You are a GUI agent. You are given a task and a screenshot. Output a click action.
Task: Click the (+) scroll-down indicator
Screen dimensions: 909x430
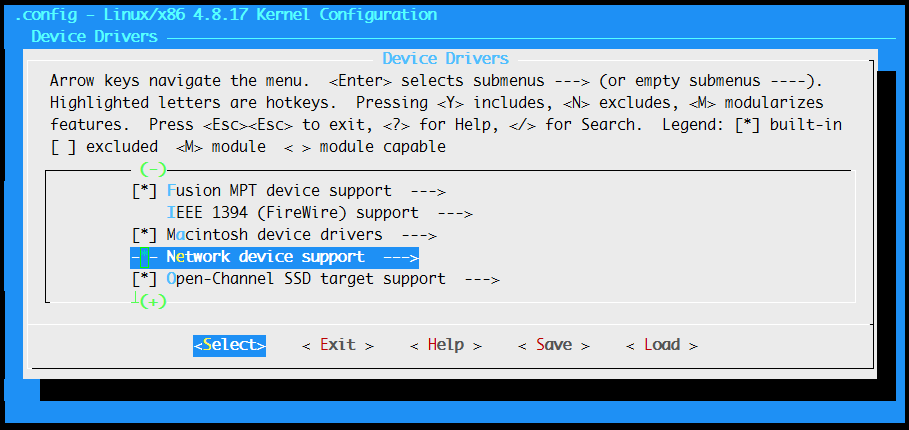click(153, 301)
